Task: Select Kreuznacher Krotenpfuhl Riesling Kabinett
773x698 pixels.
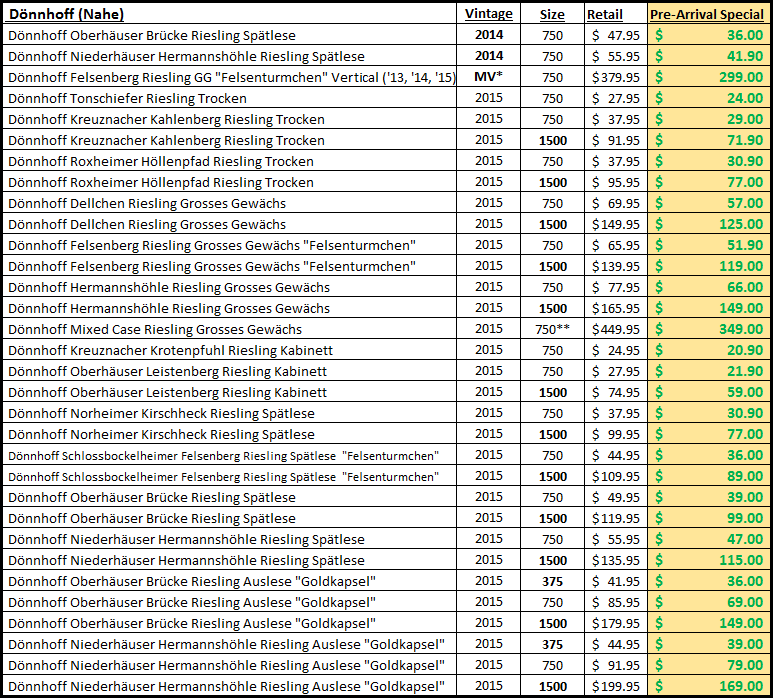Action: [171, 350]
